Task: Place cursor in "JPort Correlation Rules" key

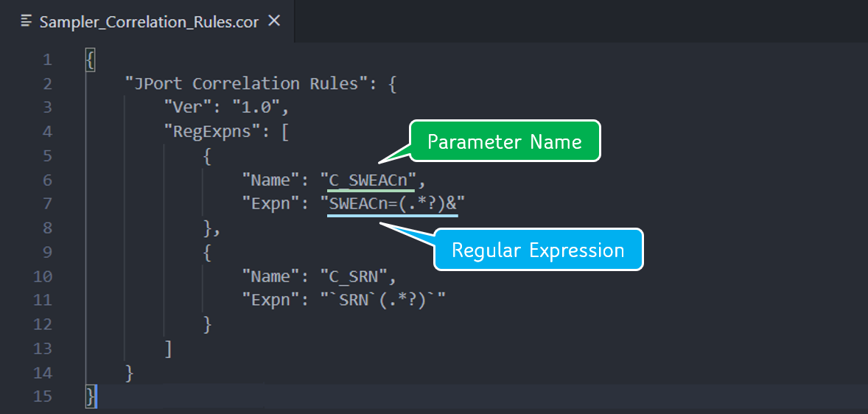Action: coord(245,83)
